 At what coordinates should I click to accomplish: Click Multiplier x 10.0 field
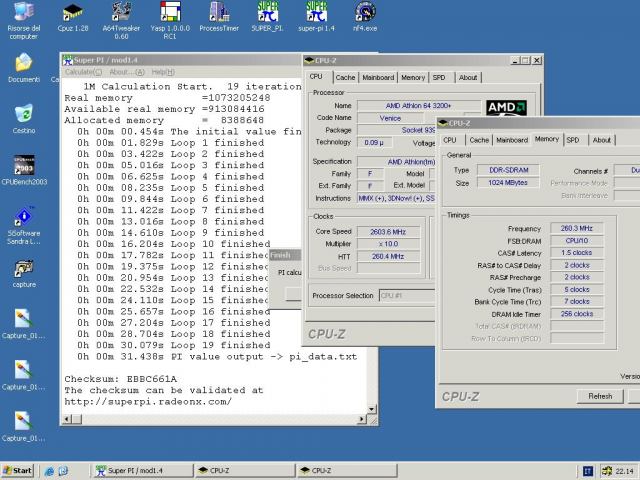point(388,244)
